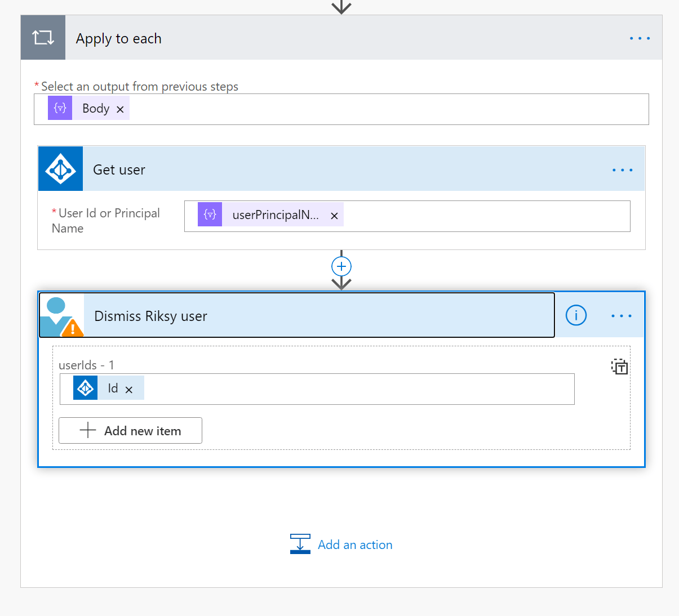Click the Apply to each loop icon

[43, 38]
